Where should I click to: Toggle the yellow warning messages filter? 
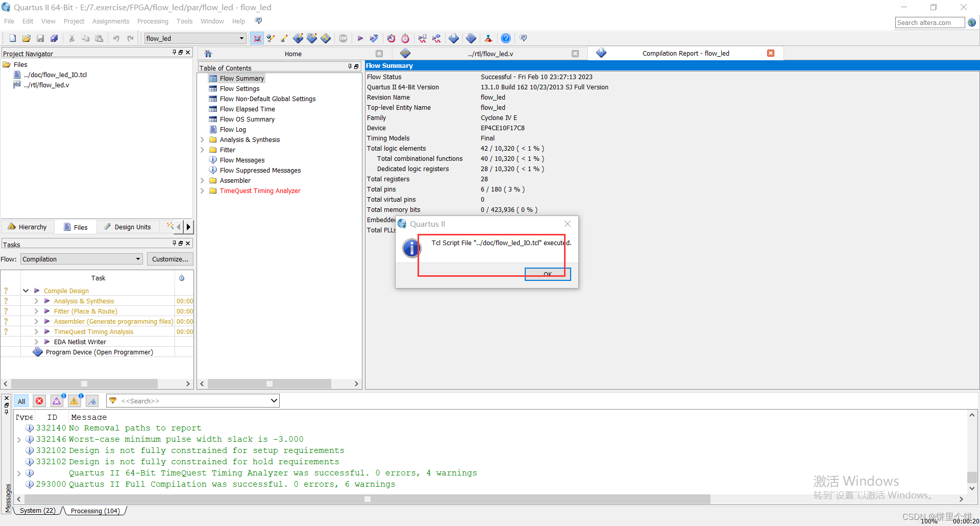coord(75,401)
